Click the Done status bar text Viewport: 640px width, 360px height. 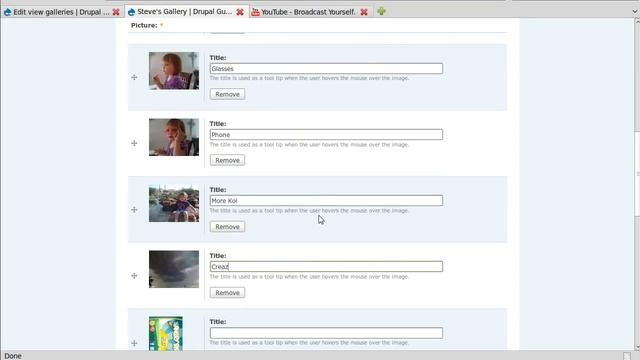click(13, 356)
